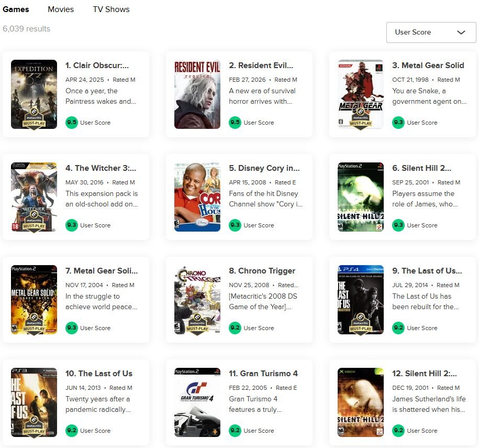Open the User Score sort dropdown
479x448 pixels.
click(x=431, y=32)
